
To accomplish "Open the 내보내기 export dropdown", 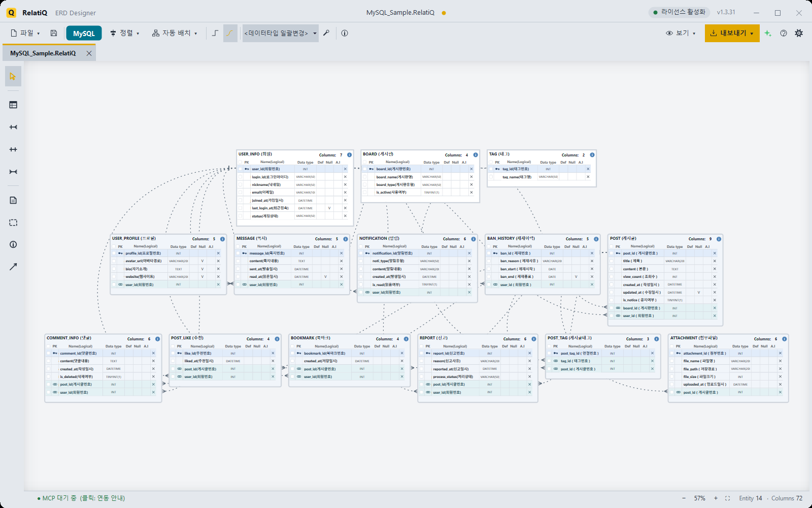I will tap(732, 33).
